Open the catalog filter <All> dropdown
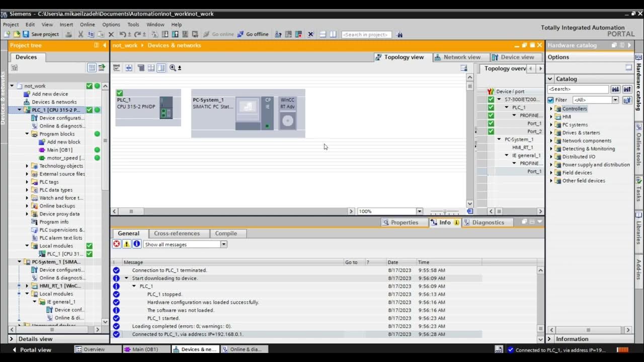 pos(615,100)
